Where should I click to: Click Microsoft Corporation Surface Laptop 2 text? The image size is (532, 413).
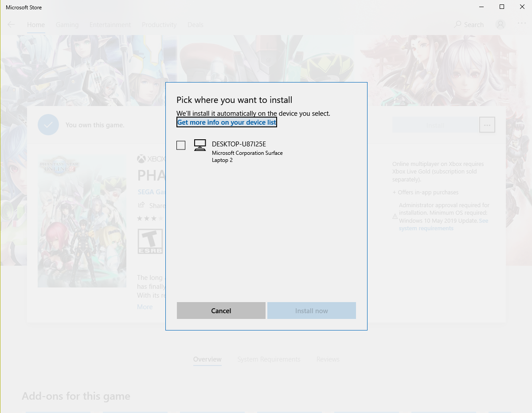tap(247, 157)
